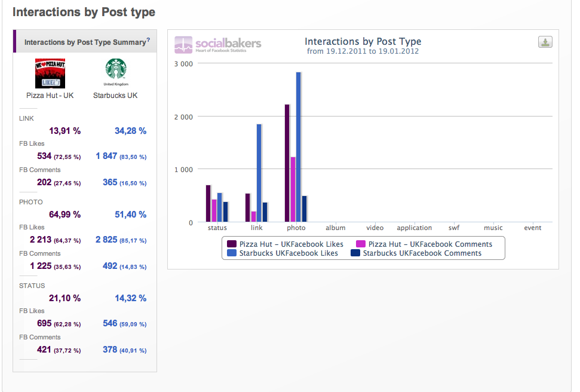The width and height of the screenshot is (580, 392).
Task: Click the STATUS section heading
Action: (x=32, y=286)
